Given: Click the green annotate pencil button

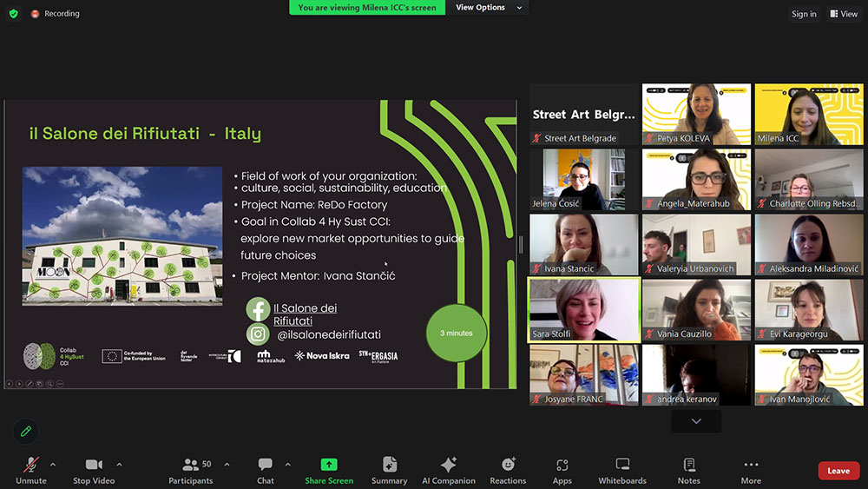Looking at the screenshot, I should [x=26, y=431].
